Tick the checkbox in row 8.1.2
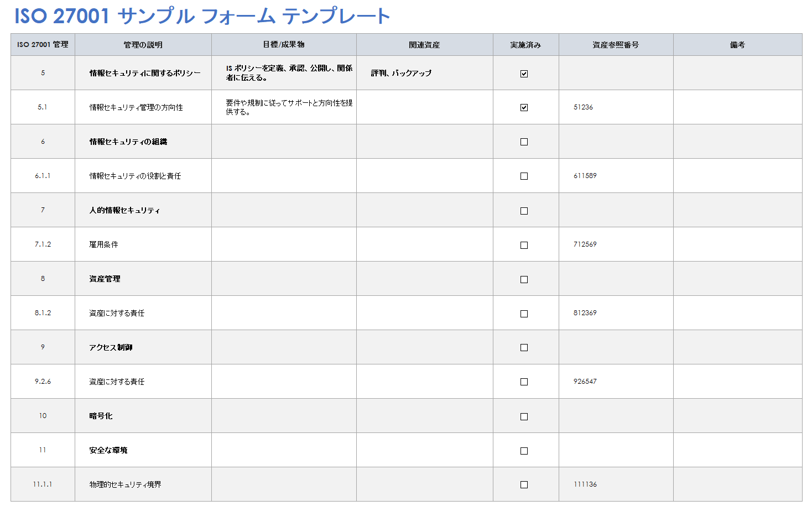 524,314
